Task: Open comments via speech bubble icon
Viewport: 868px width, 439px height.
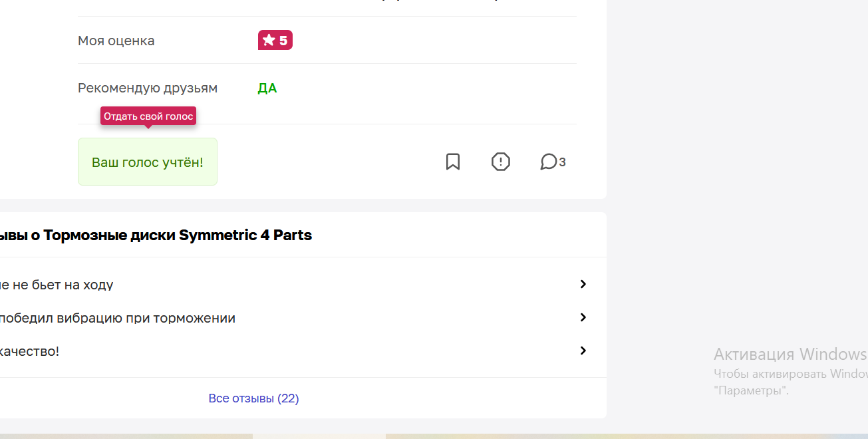Action: pyautogui.click(x=549, y=162)
